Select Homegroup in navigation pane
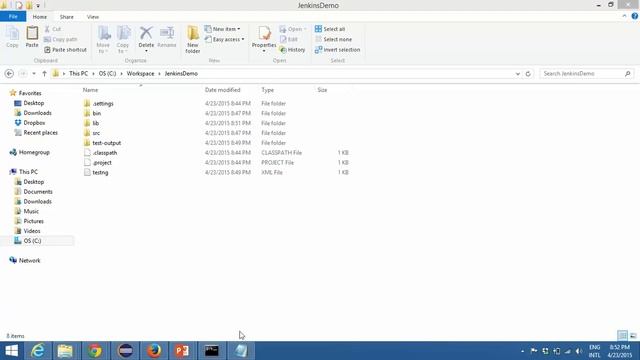This screenshot has width=640, height=360. click(34, 152)
